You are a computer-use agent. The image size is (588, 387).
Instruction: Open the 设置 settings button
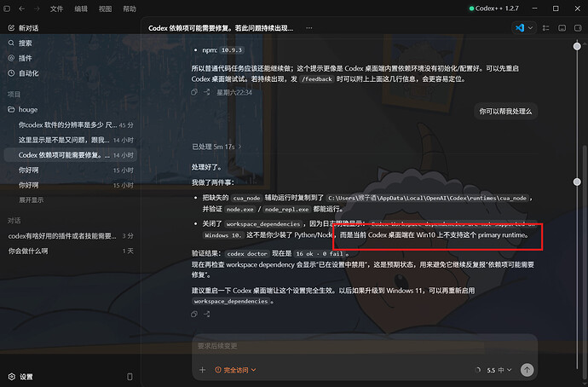[x=21, y=377]
